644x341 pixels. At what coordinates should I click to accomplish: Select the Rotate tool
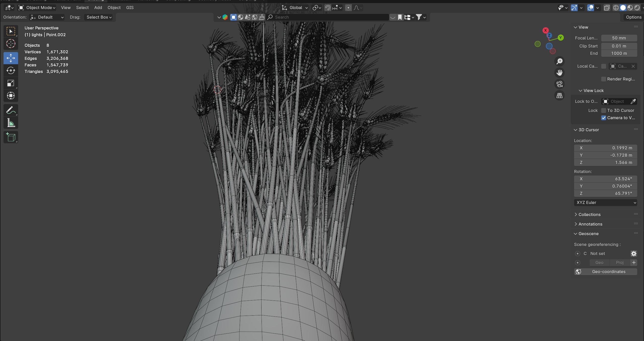(11, 70)
